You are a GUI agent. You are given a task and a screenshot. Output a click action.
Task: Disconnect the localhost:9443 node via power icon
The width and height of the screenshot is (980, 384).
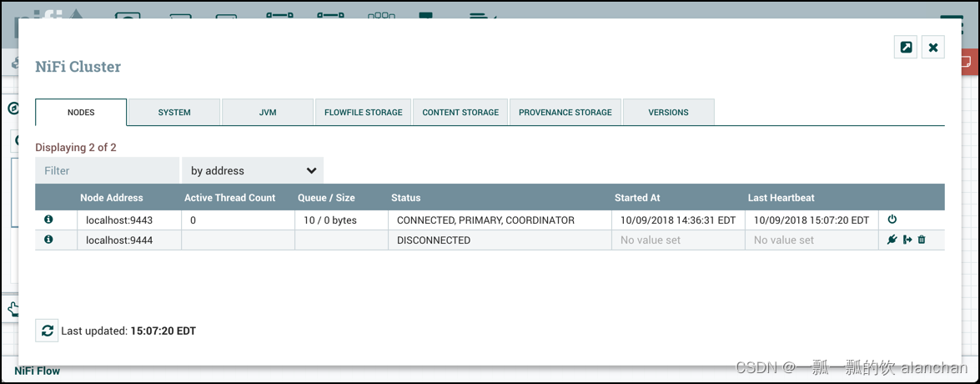click(x=892, y=220)
